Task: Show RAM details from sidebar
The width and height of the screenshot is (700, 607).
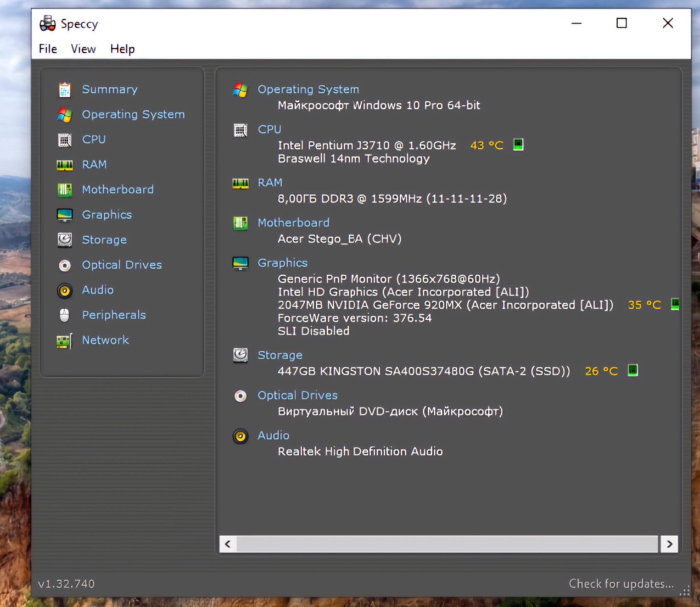Action: point(94,165)
